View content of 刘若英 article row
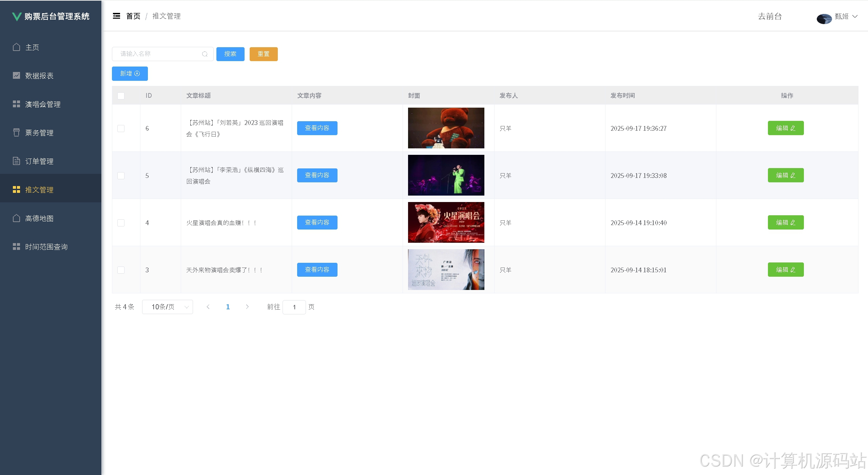This screenshot has height=475, width=868. click(317, 128)
